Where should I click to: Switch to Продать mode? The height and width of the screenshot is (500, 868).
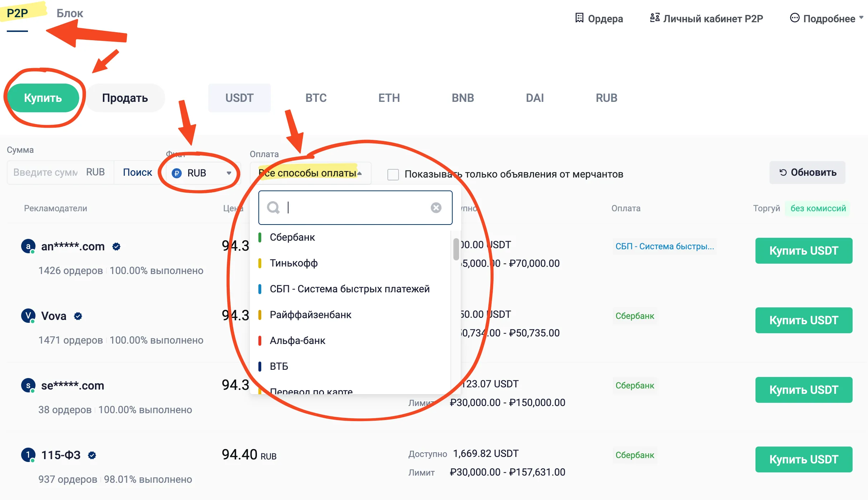(125, 98)
